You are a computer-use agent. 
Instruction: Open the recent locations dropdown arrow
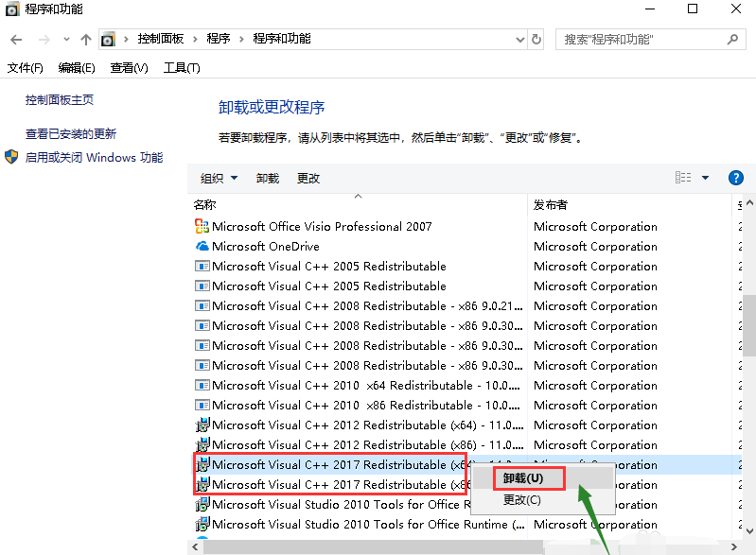pos(65,40)
